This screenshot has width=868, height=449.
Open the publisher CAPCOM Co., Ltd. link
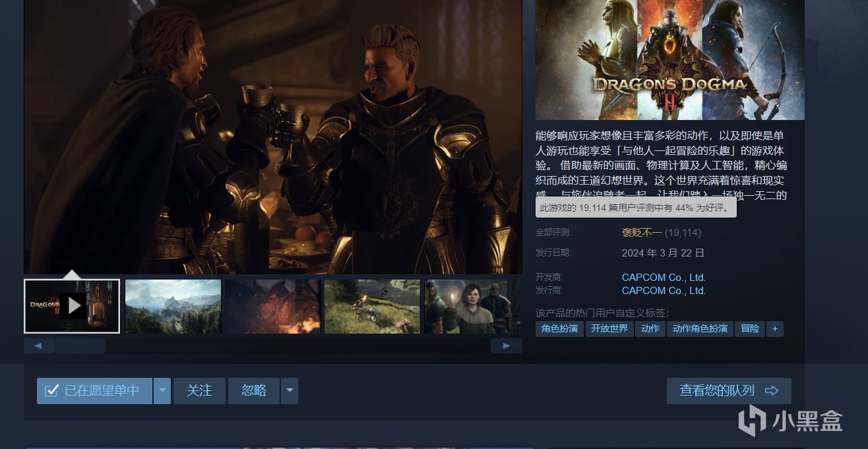(664, 291)
